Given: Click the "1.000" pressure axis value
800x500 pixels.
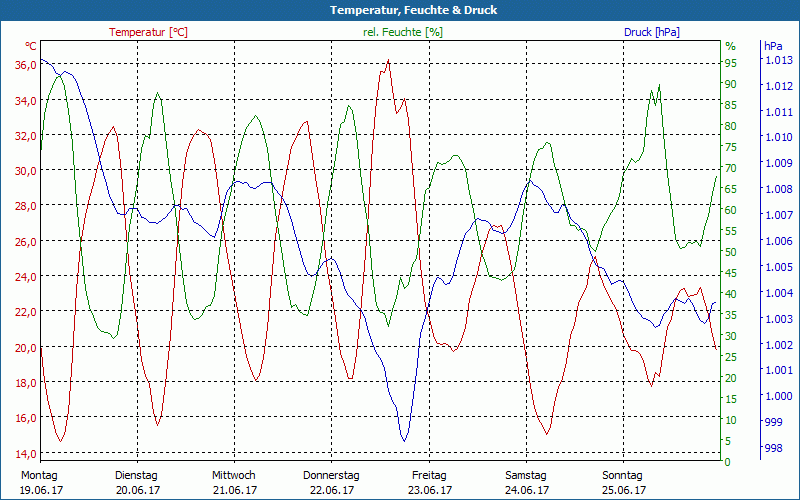Looking at the screenshot, I should (779, 396).
